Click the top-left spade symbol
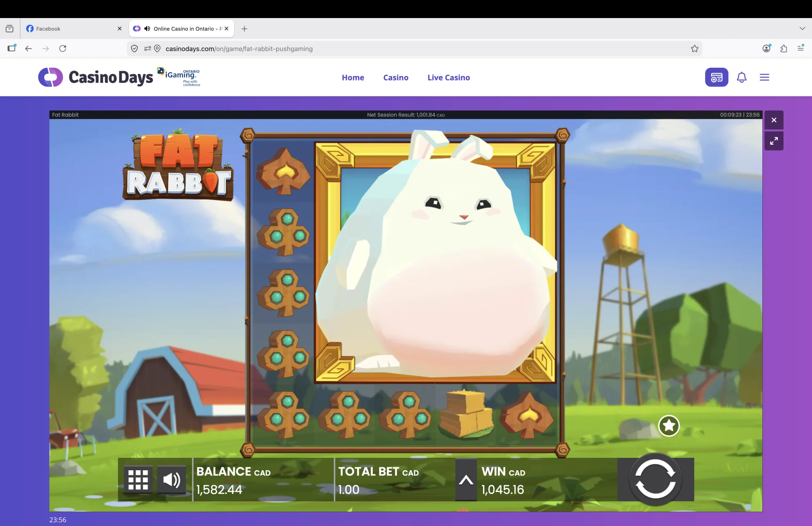This screenshot has width=812, height=526. [x=283, y=172]
